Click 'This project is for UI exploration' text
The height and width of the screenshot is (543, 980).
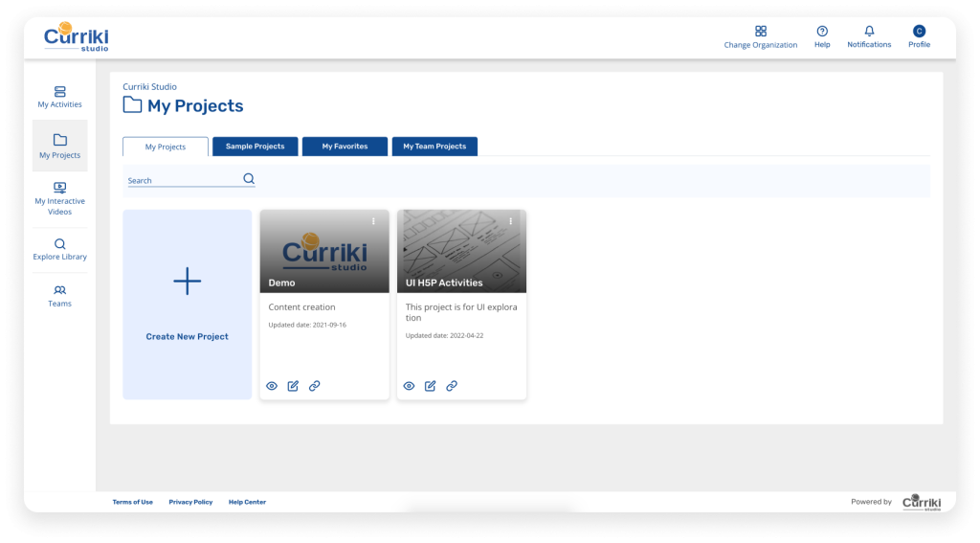tap(461, 312)
